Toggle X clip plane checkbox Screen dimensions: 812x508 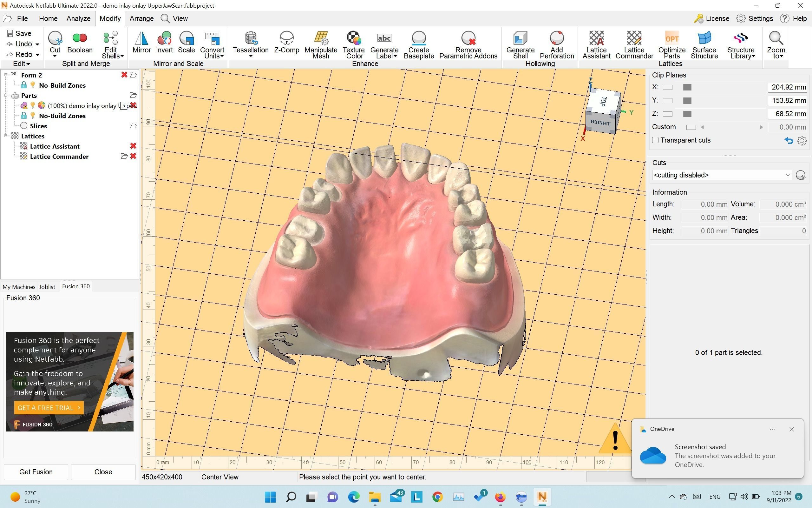[668, 87]
